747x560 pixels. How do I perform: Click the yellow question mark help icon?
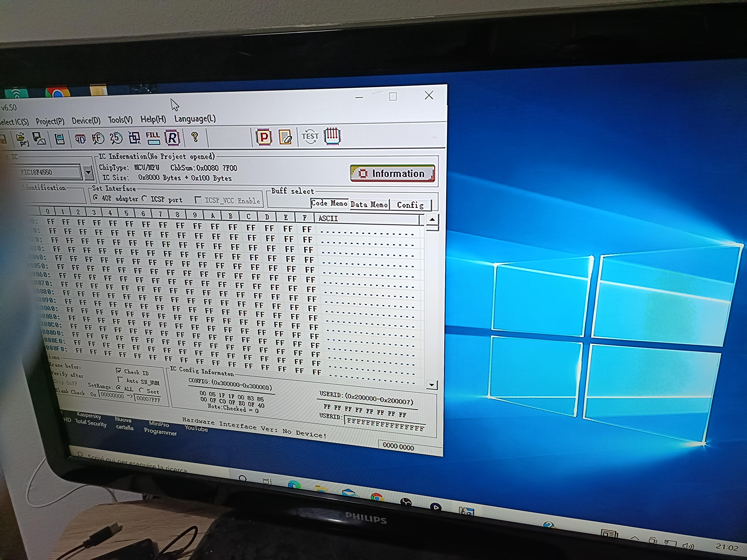(x=195, y=137)
